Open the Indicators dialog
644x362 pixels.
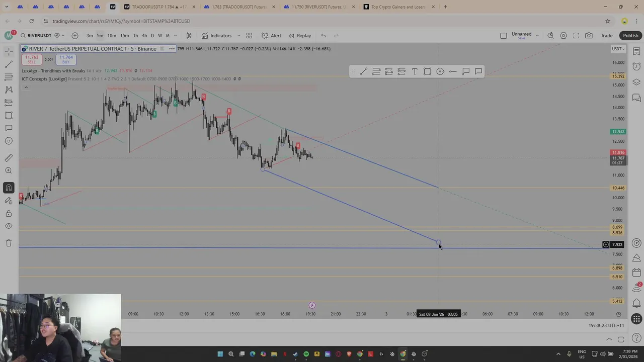[x=217, y=36]
